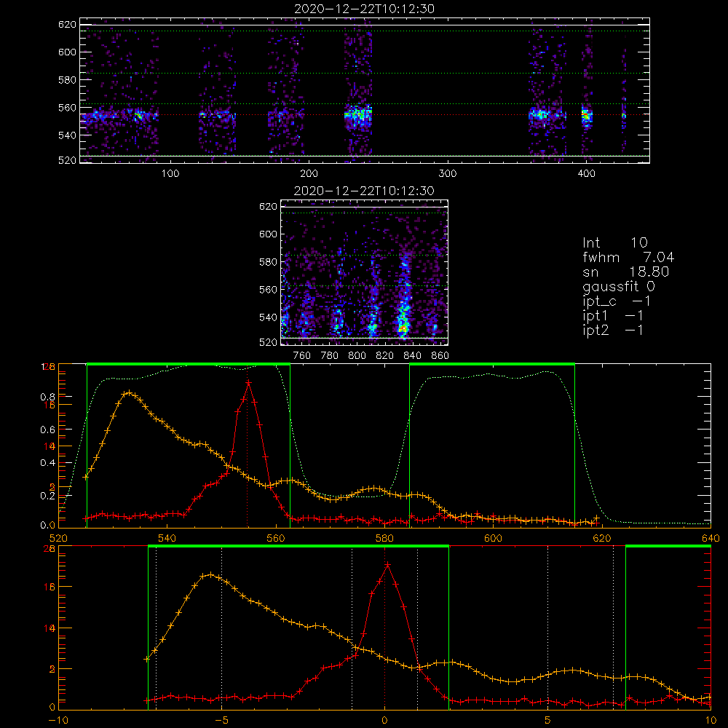Select the 'Int 10' parameter line
The width and height of the screenshot is (728, 728).
[x=615, y=242]
